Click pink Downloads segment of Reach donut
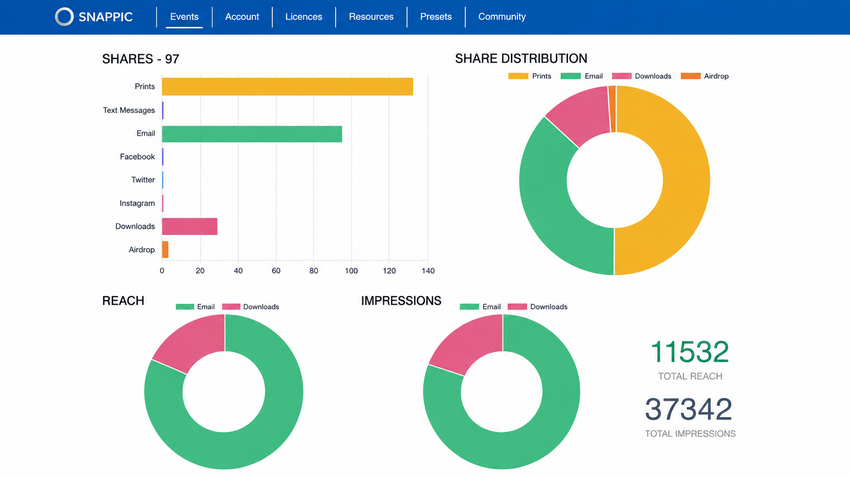The height and width of the screenshot is (478, 850). 195,341
